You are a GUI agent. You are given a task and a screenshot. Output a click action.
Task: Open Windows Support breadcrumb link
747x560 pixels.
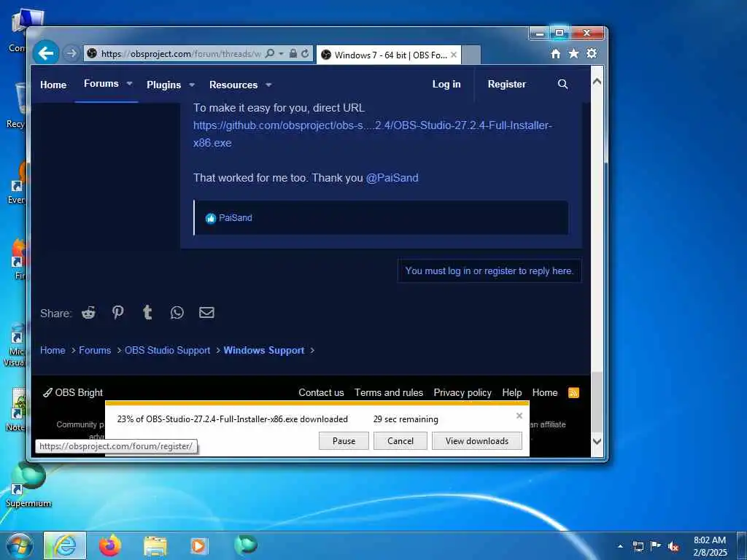(x=264, y=351)
